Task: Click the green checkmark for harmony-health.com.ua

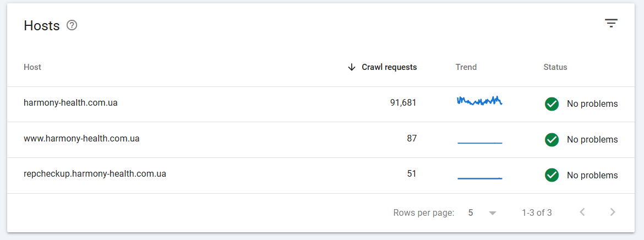Action: pyautogui.click(x=552, y=104)
